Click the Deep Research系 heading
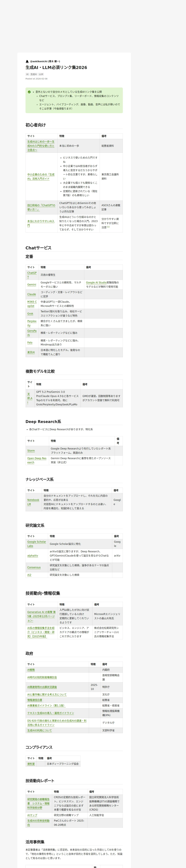186x868 pixels. pos(43,422)
